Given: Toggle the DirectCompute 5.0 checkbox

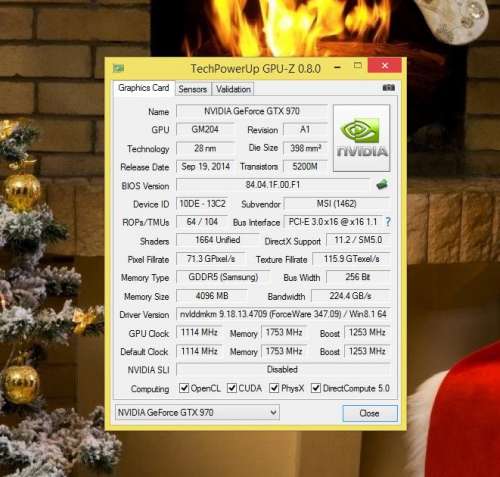Looking at the screenshot, I should (x=316, y=388).
